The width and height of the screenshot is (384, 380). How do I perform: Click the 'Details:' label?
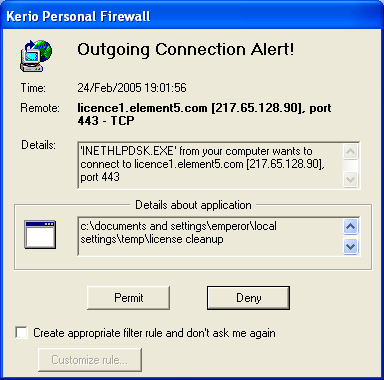pos(38,145)
